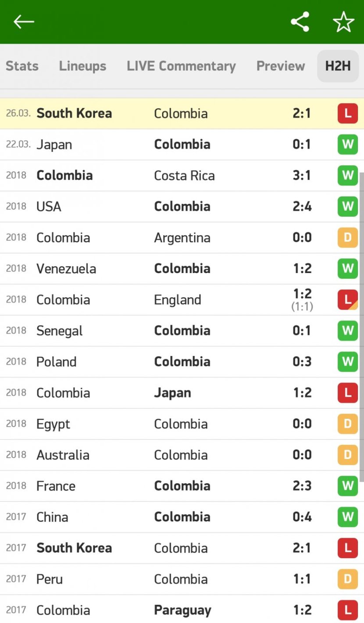Switch to the Stats tab
Screen dimensions: 364x623
pyautogui.click(x=22, y=66)
